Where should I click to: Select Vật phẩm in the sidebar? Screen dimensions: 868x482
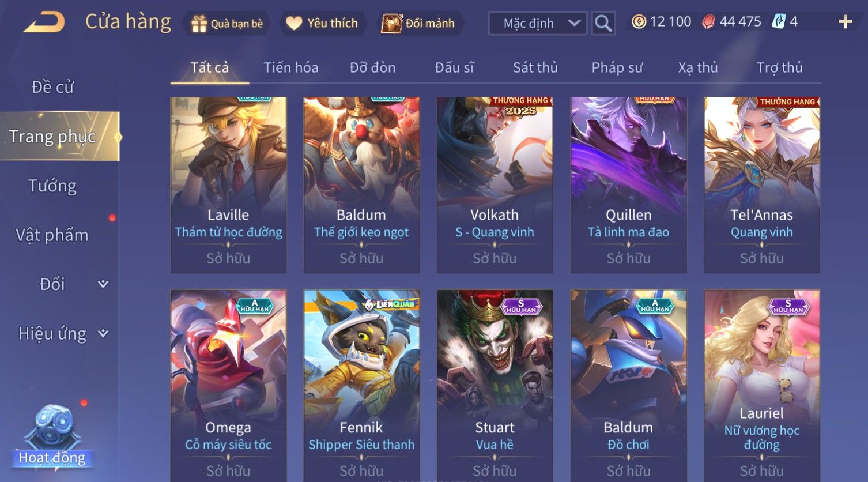pos(52,235)
